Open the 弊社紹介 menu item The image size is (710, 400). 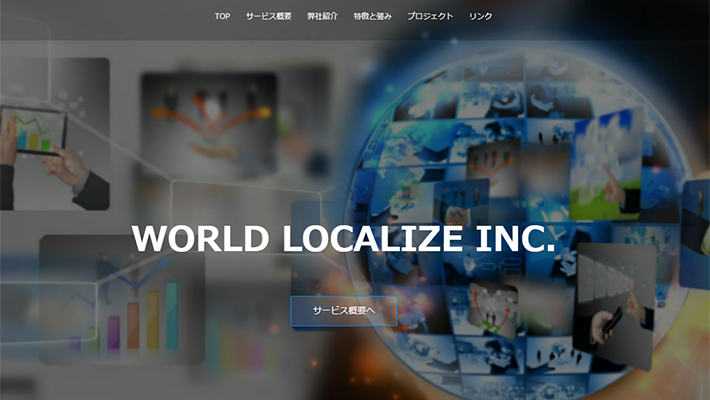(322, 16)
